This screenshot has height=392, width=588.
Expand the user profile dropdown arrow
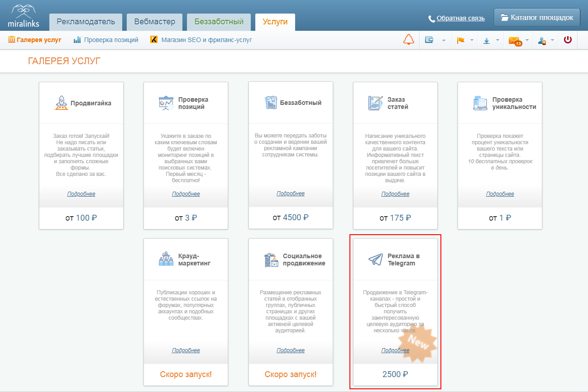pyautogui.click(x=552, y=41)
